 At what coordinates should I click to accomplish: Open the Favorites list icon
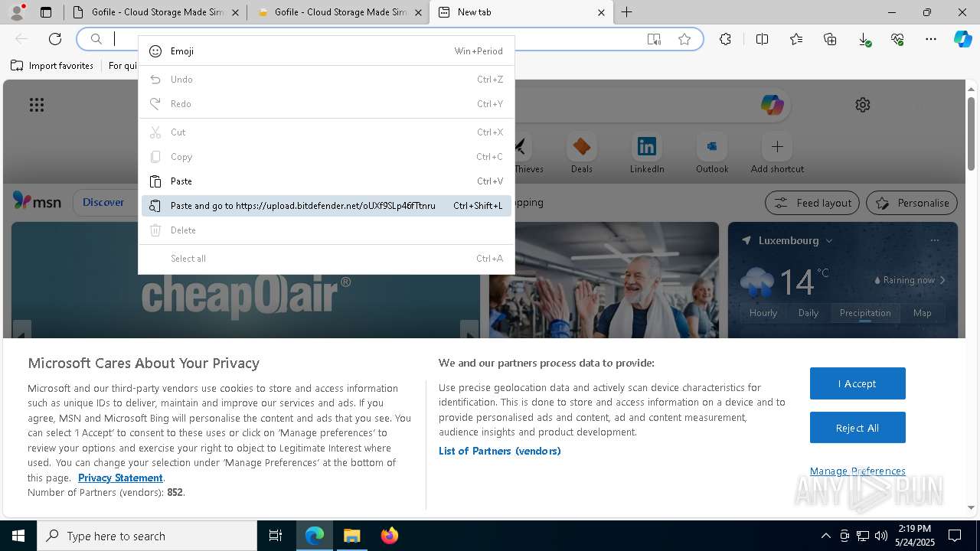796,39
